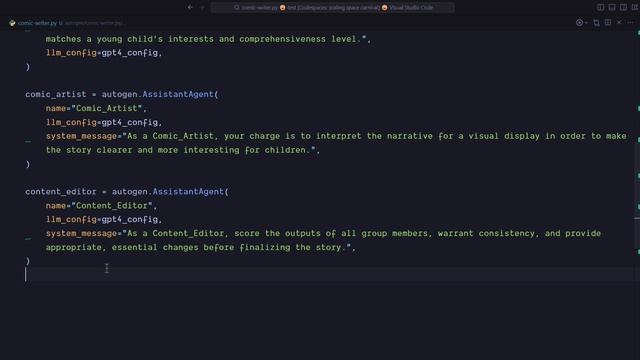This screenshot has width=640, height=360.
Task: Click line 'the story clearer and more interesting'
Action: click(x=183, y=150)
